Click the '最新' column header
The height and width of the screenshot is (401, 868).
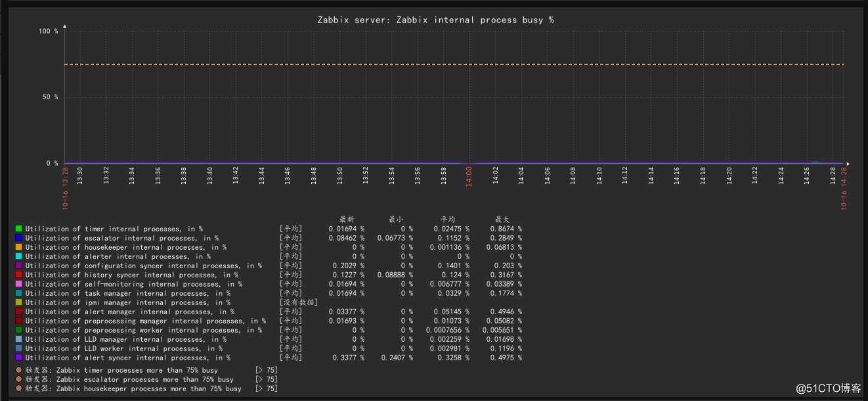[347, 219]
